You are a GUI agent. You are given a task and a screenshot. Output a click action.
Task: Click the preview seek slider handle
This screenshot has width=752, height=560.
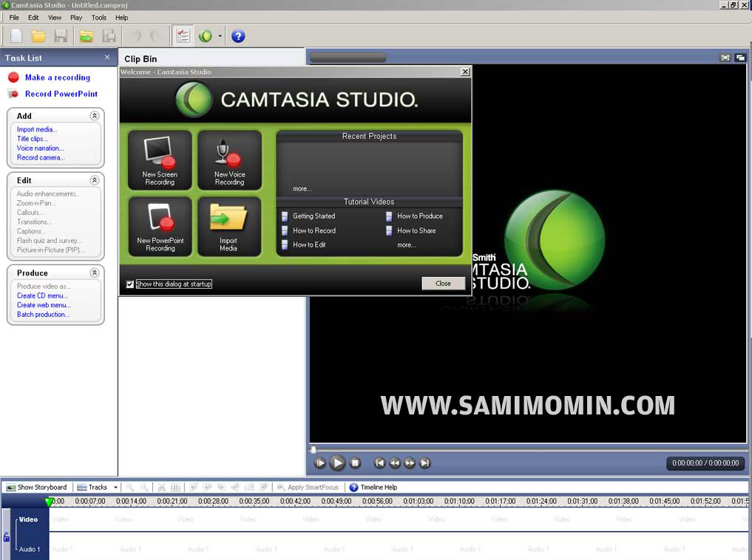coord(314,449)
